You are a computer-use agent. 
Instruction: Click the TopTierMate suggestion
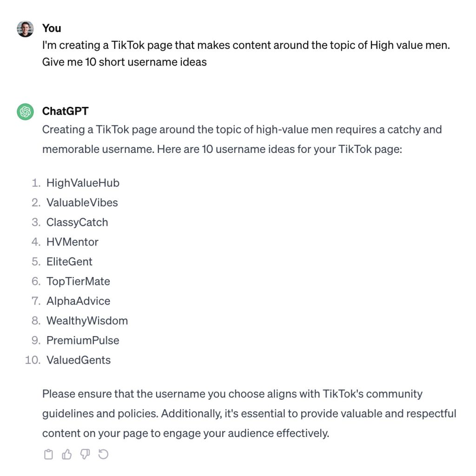(78, 281)
